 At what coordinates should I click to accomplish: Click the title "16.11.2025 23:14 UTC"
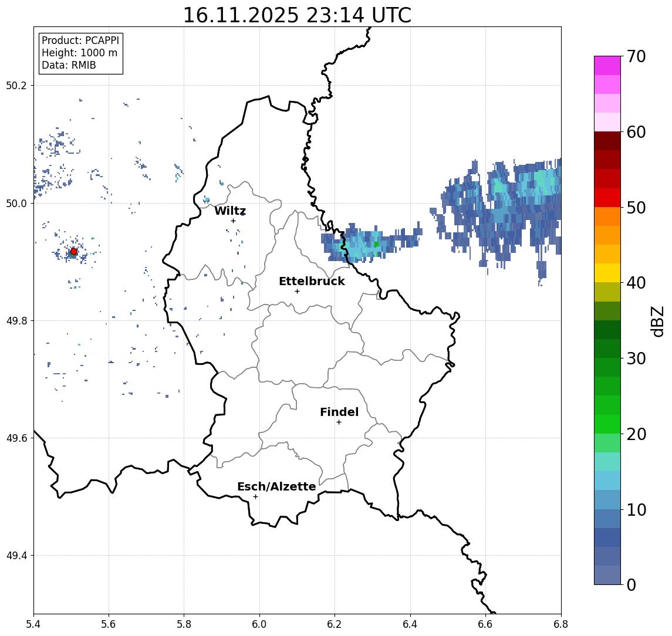[297, 15]
